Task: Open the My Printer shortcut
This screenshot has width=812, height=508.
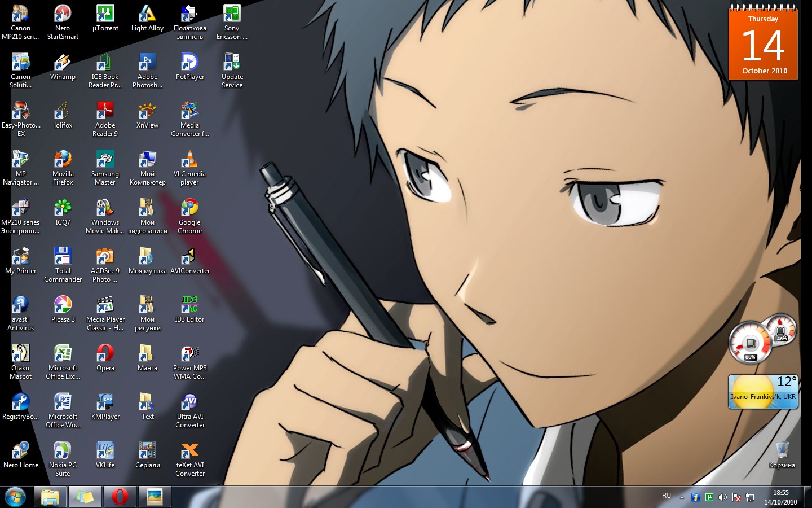Action: click(x=20, y=261)
